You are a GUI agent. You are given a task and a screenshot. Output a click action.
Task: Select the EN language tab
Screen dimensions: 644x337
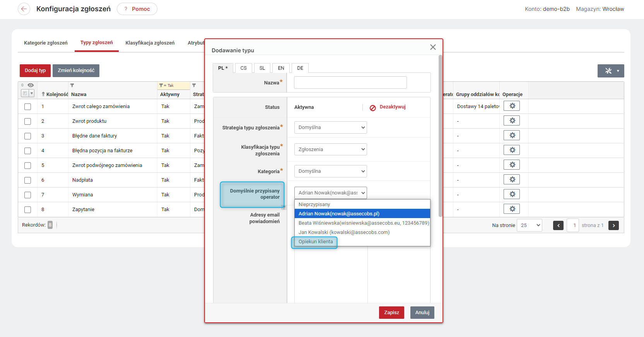281,68
